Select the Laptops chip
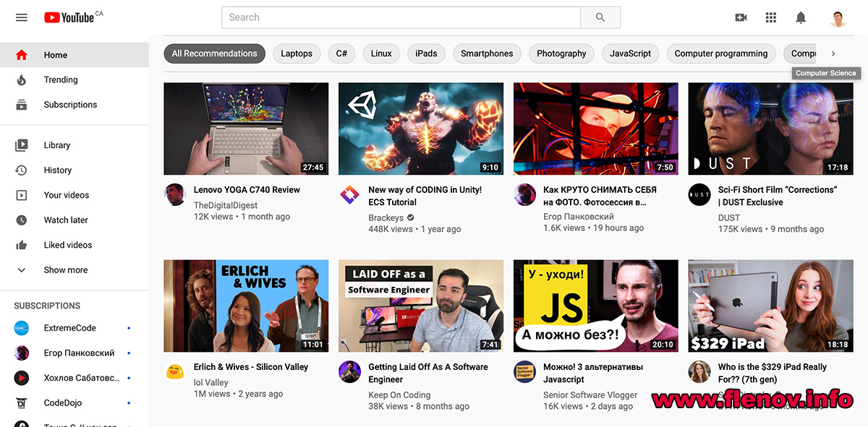 pos(297,53)
